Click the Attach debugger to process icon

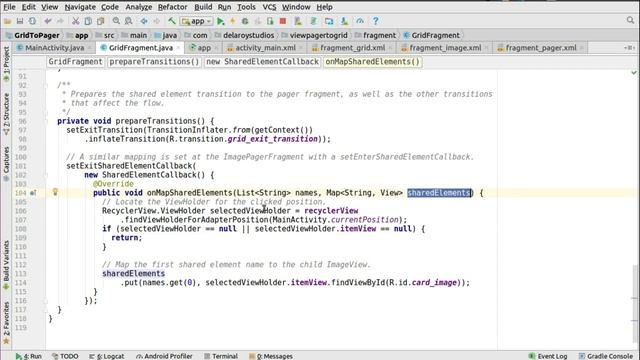270,21
